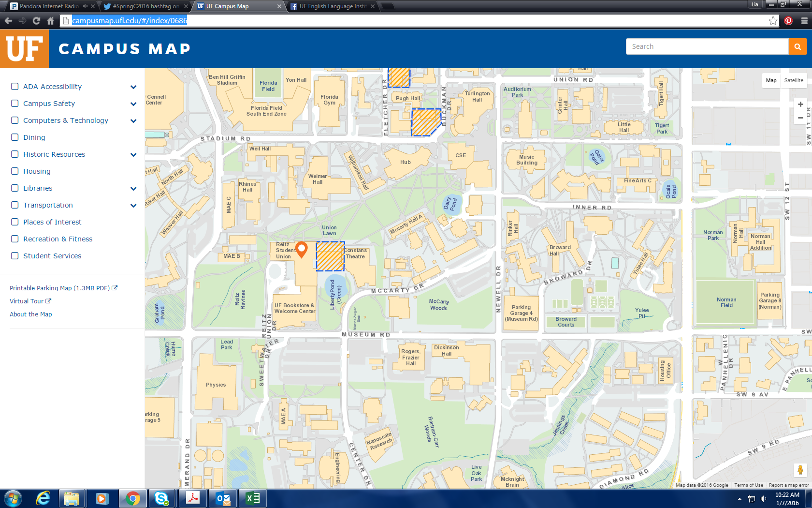Enable the Libraries checkbox

point(15,188)
